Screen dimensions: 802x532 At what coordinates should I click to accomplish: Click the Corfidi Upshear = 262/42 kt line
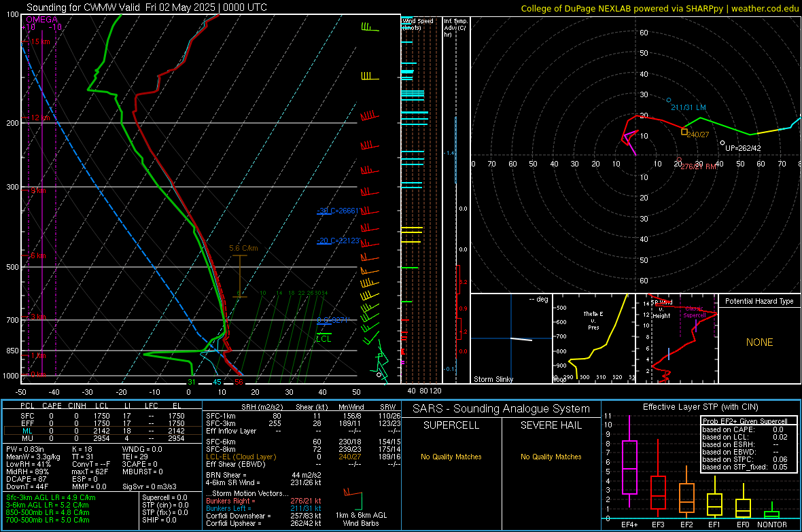[264, 523]
